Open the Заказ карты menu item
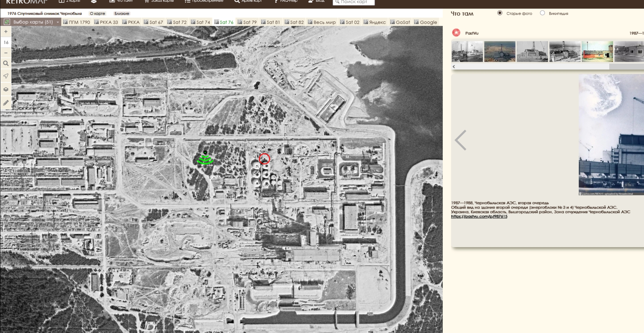644x333 pixels. click(159, 1)
